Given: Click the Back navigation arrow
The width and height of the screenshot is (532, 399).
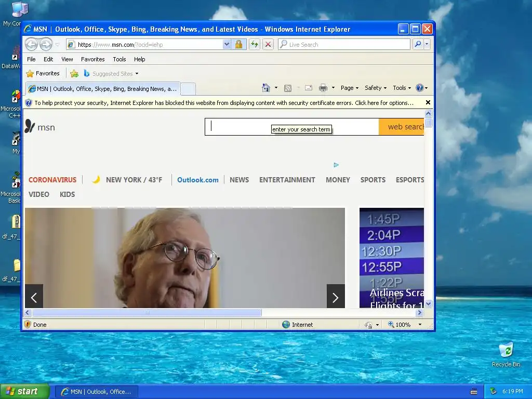Looking at the screenshot, I should (x=32, y=44).
